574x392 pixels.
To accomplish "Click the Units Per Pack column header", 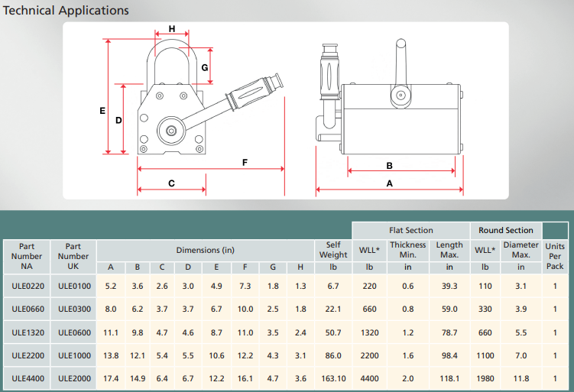I will click(555, 255).
